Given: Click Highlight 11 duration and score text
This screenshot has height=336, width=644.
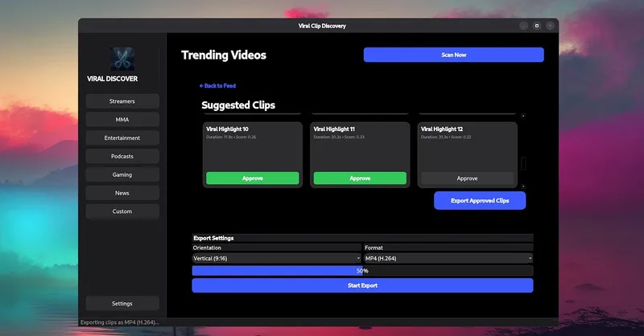Looking at the screenshot, I should click(x=339, y=137).
